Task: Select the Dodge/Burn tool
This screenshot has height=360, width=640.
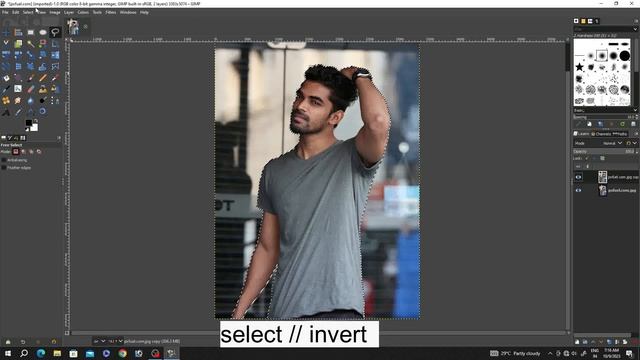Action: coord(43,100)
